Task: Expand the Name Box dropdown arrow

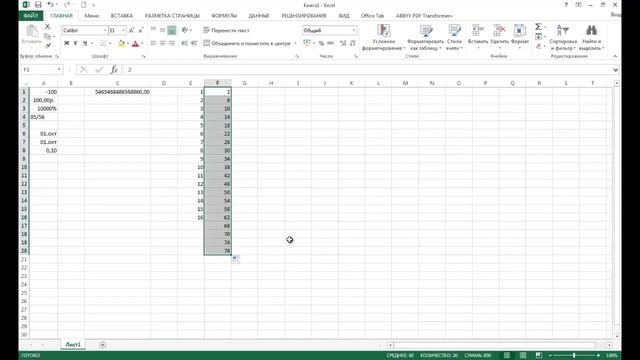Action: (59, 70)
